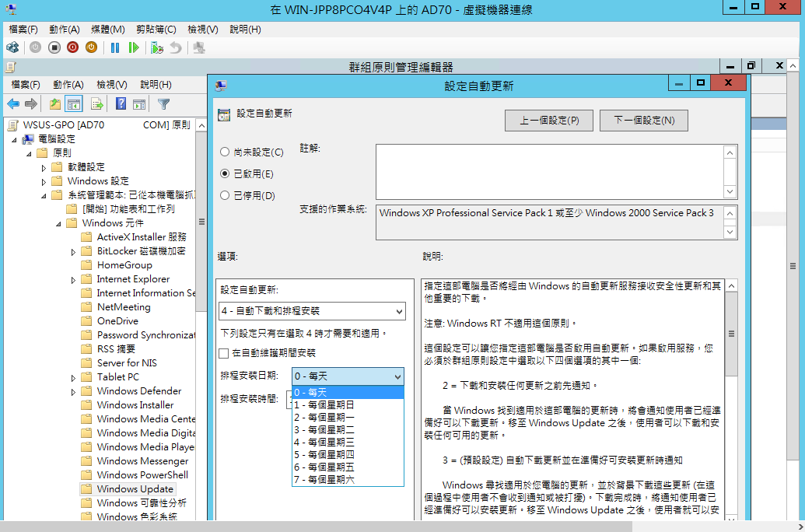The width and height of the screenshot is (805, 532).
Task: Open 動作(A) menu in the Group Policy editor
Action: click(68, 84)
